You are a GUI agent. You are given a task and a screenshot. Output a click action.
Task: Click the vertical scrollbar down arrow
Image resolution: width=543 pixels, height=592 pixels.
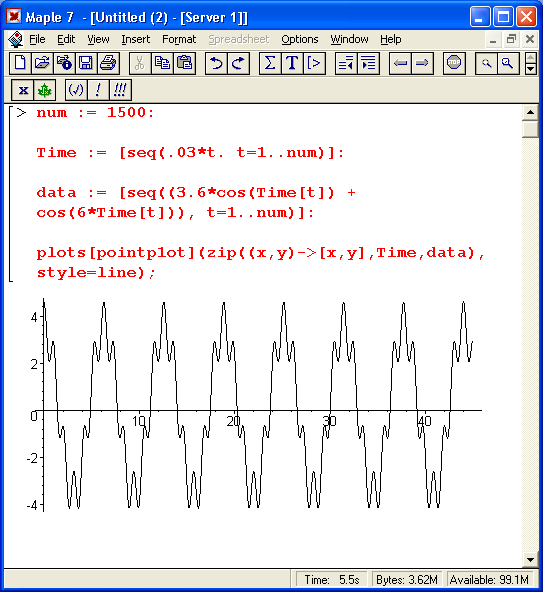pos(530,560)
